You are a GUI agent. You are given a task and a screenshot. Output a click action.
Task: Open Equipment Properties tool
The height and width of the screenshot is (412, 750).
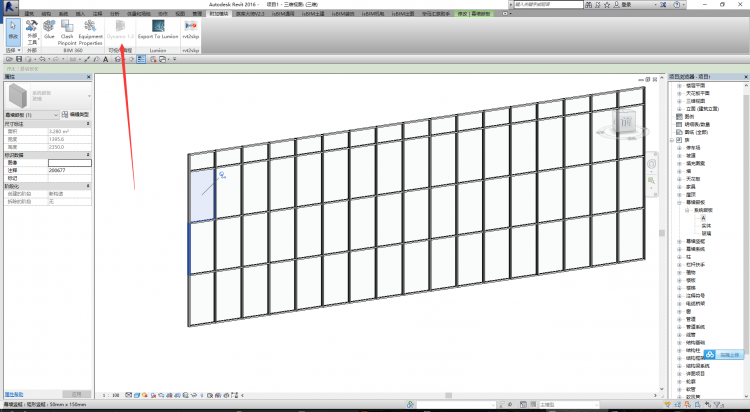pyautogui.click(x=90, y=32)
